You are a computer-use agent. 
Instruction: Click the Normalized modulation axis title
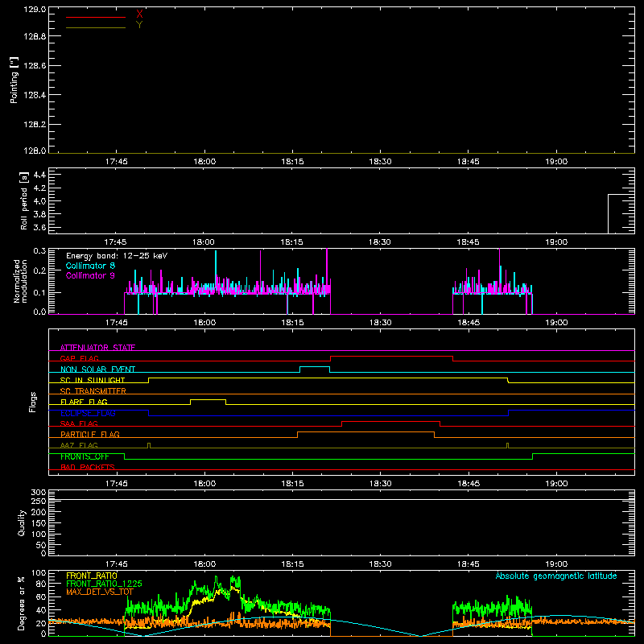(x=20, y=281)
